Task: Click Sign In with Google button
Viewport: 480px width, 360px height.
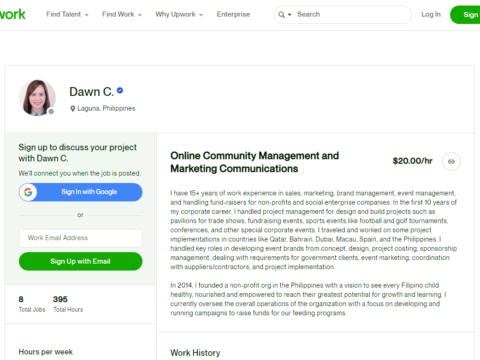Action: pyautogui.click(x=81, y=192)
